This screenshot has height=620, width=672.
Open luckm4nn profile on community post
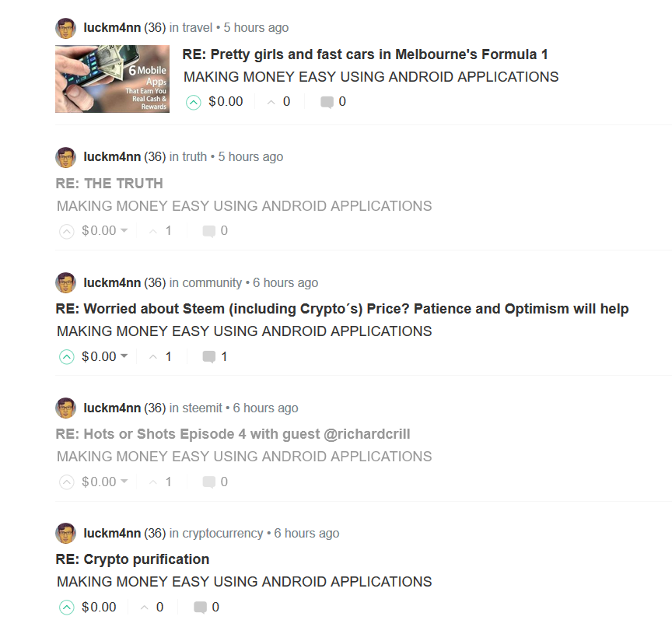coord(112,283)
